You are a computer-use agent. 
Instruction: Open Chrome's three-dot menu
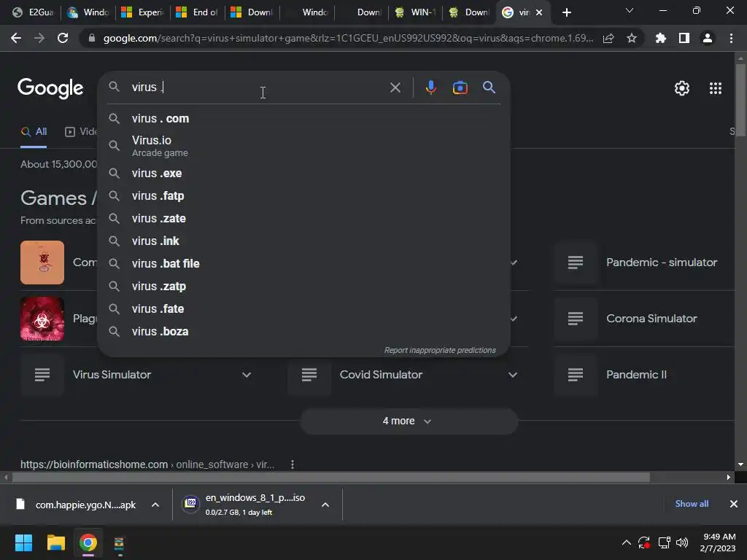[x=731, y=38]
